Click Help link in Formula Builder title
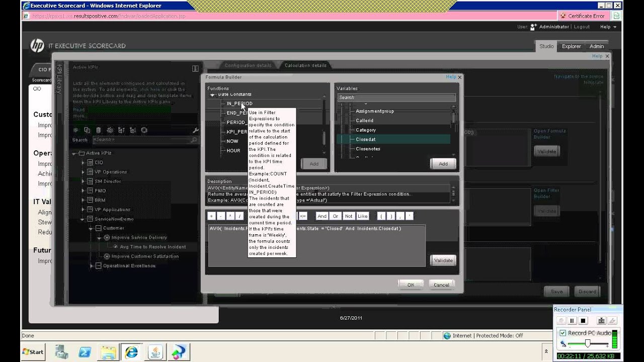 (x=451, y=77)
